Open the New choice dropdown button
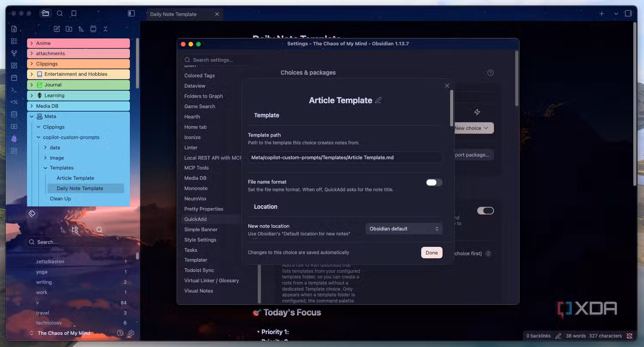 [473, 128]
